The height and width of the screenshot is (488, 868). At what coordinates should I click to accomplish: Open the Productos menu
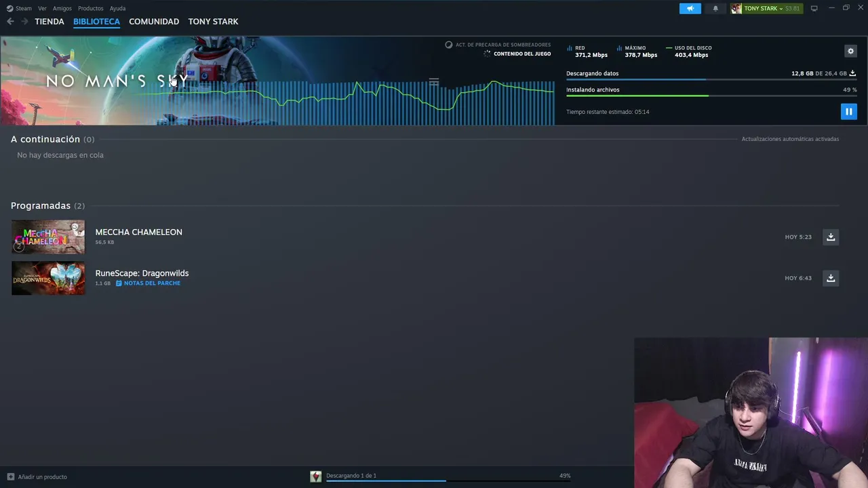90,8
